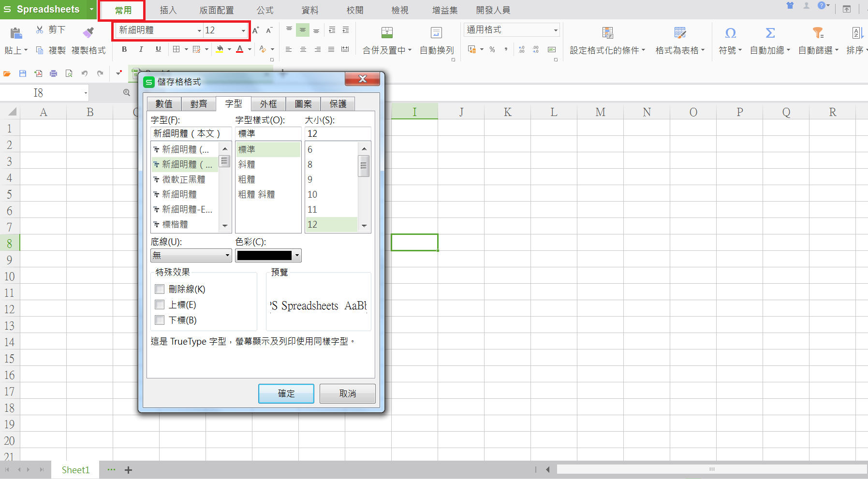The height and width of the screenshot is (479, 868).
Task: Select 標楷體 in the font list
Action: coord(185,224)
